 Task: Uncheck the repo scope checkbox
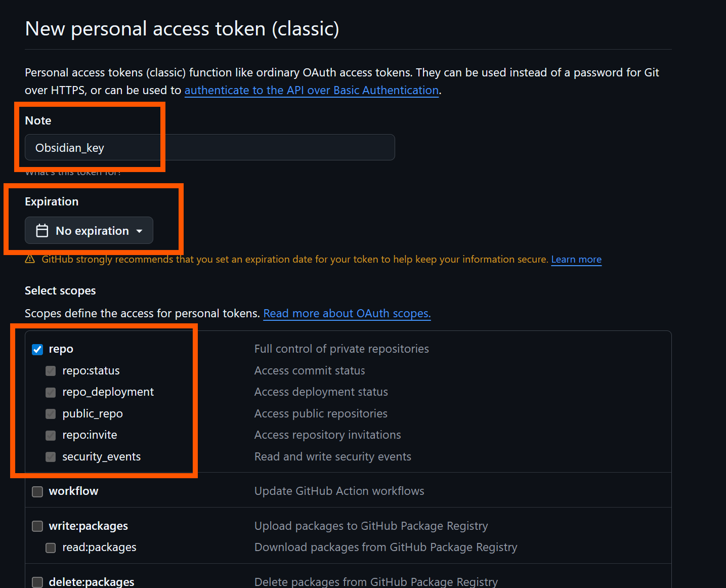pyautogui.click(x=37, y=350)
